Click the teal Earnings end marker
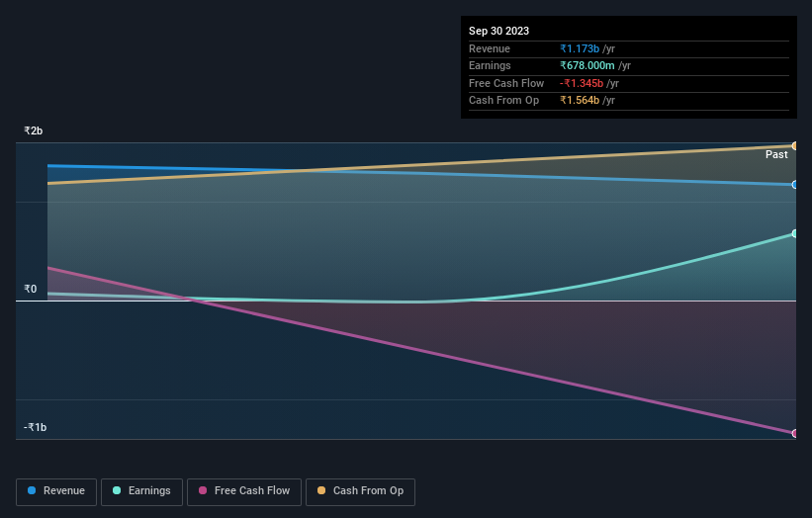The image size is (812, 518). pyautogui.click(x=795, y=233)
